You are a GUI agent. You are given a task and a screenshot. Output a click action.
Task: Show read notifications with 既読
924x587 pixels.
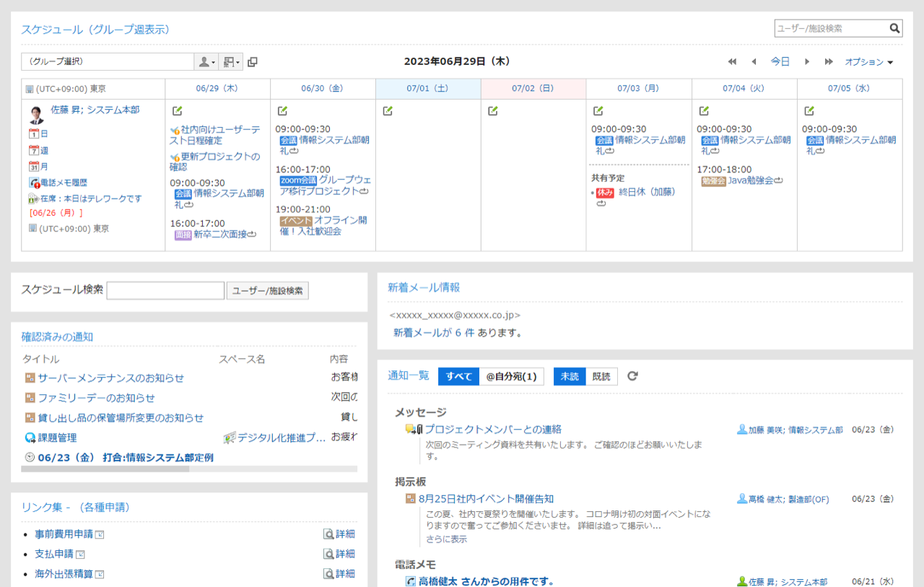coord(601,376)
